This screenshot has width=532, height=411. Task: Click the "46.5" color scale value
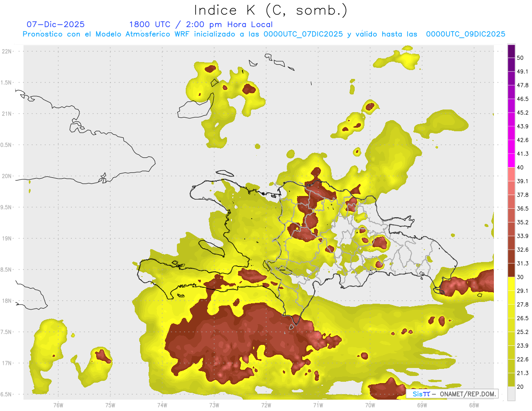coord(523,99)
